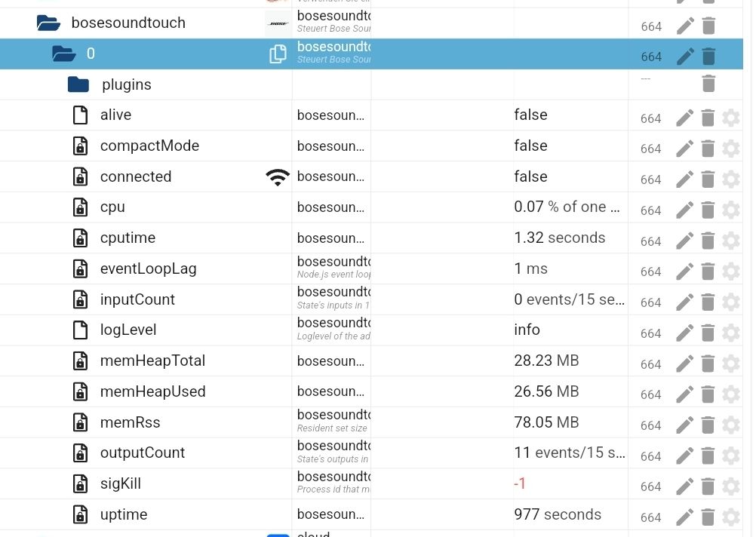
Task: Delete the uptime state
Action: click(708, 517)
